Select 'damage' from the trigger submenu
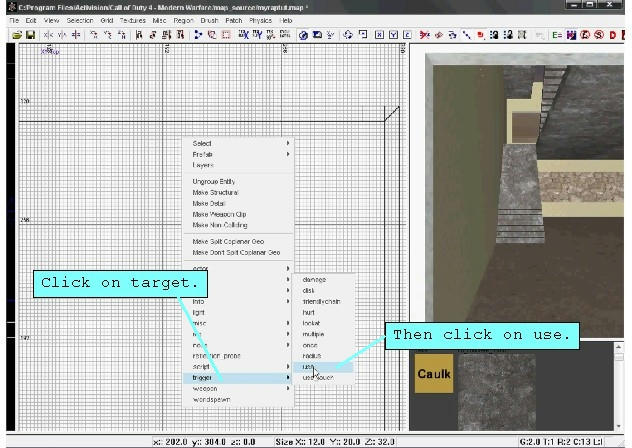 point(314,279)
